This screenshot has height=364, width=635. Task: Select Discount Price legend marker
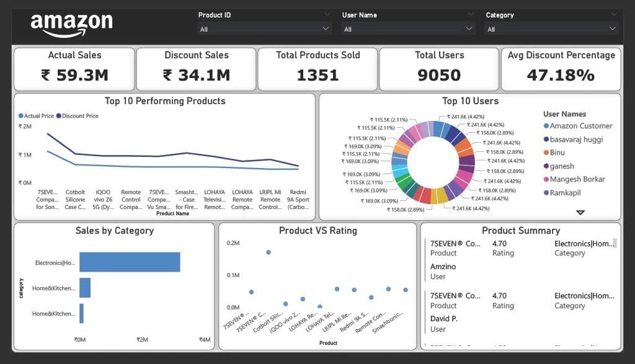(x=59, y=116)
